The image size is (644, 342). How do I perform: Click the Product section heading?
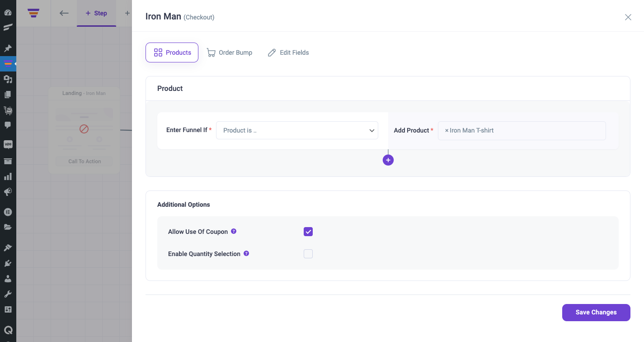coord(170,89)
